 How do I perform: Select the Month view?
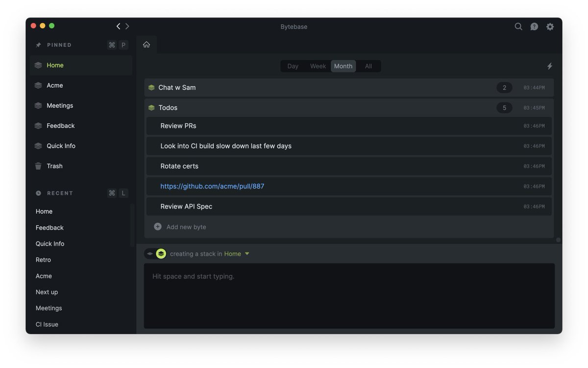343,66
